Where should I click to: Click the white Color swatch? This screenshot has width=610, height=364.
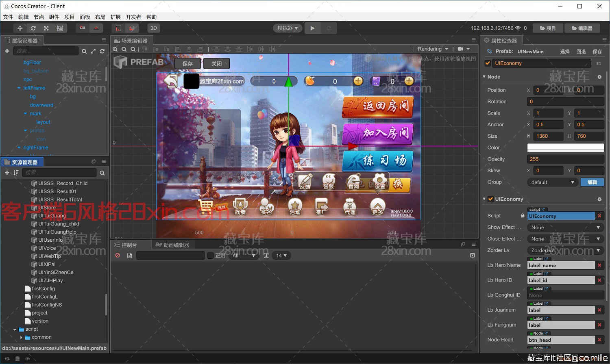pyautogui.click(x=566, y=147)
